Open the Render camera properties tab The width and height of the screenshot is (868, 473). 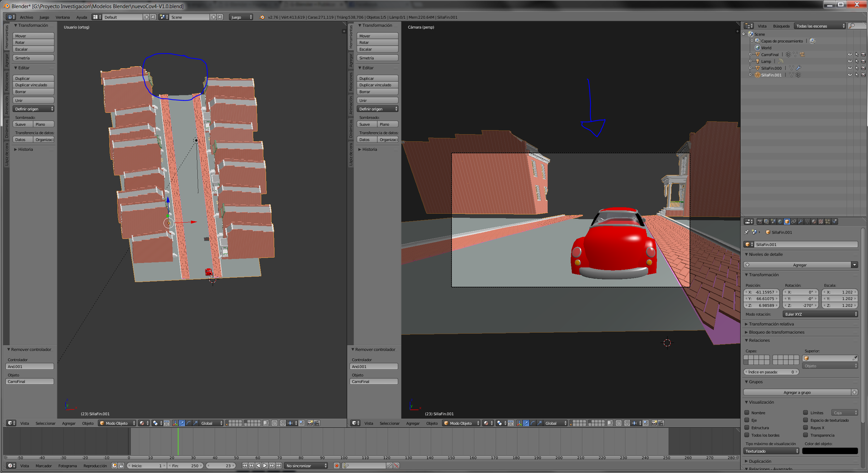tap(760, 222)
